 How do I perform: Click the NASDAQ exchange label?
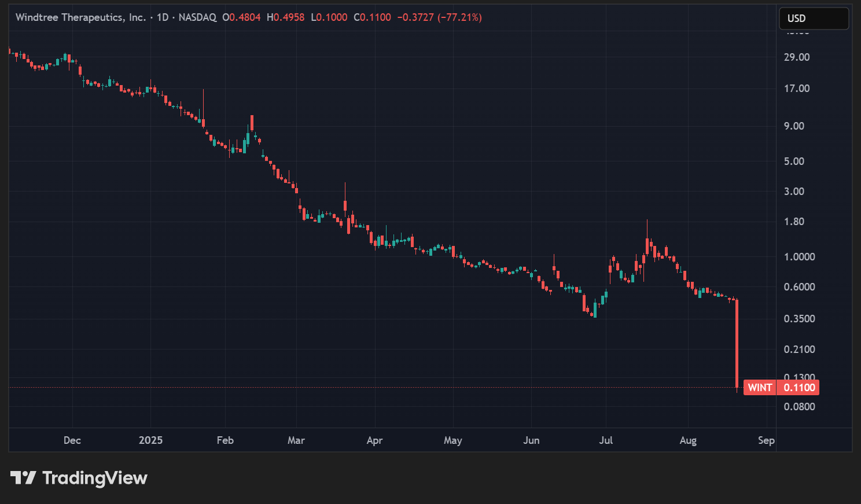197,17
